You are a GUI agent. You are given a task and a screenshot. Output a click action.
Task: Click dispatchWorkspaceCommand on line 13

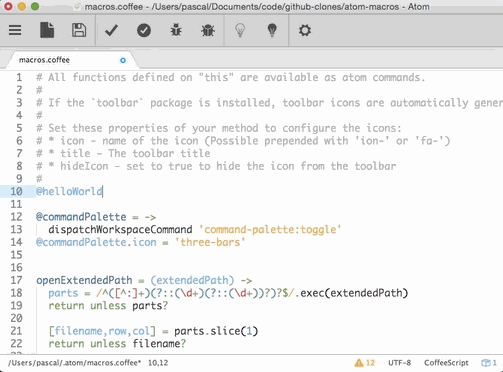coord(120,230)
